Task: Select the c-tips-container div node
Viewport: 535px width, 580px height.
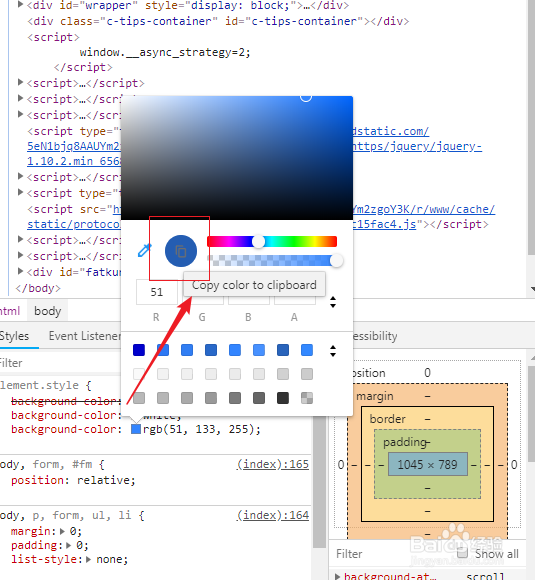Action: (218, 21)
